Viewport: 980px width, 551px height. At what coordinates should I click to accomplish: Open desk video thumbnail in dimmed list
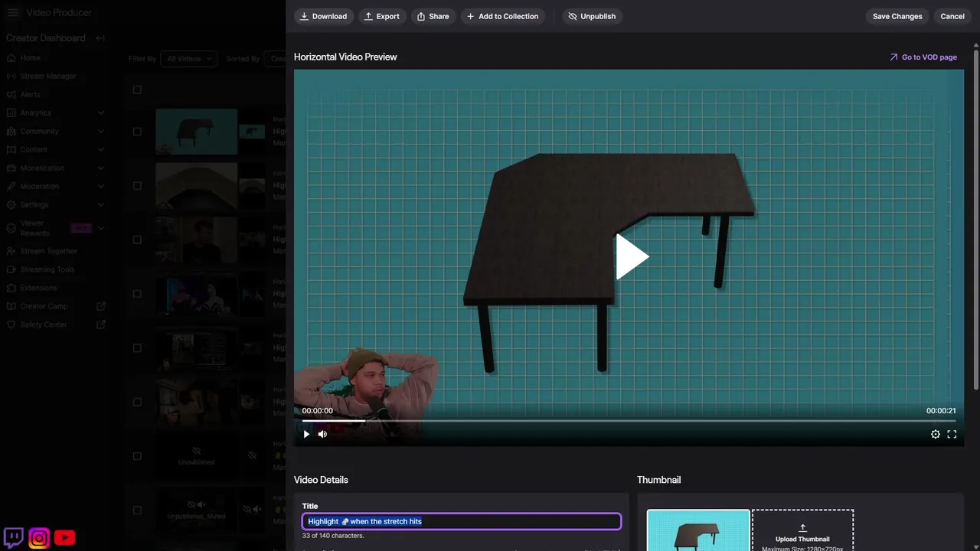(196, 132)
